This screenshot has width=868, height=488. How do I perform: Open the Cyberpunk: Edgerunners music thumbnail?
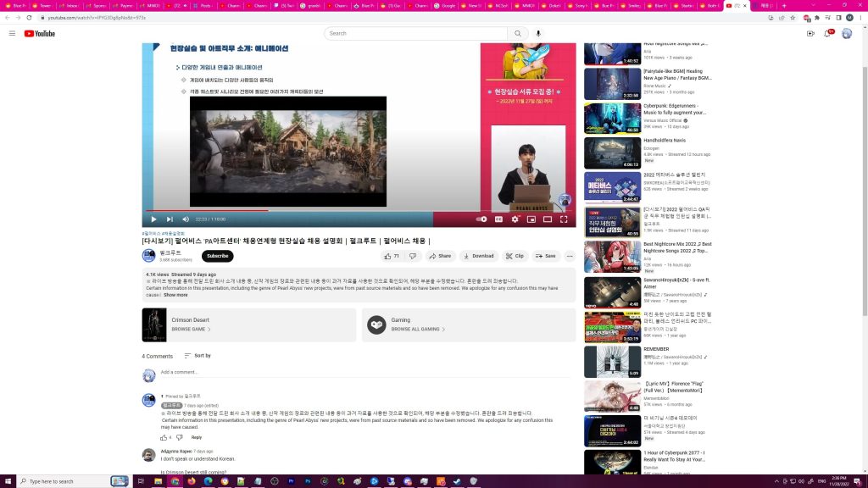coord(612,118)
